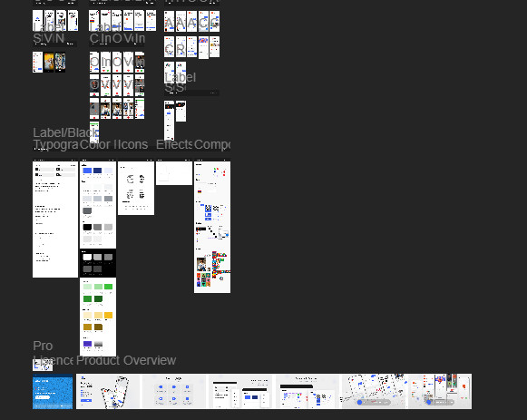
Task: Pick the pale light blue swatch
Action: coord(108,171)
